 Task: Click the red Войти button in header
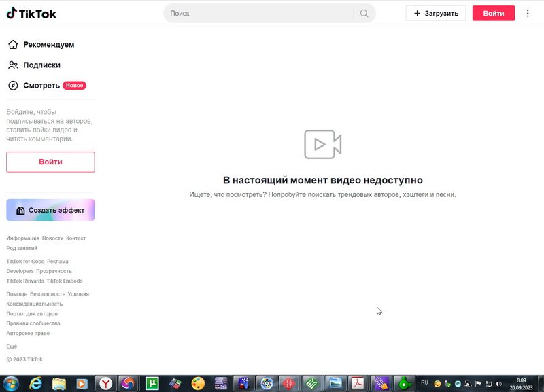click(x=494, y=13)
